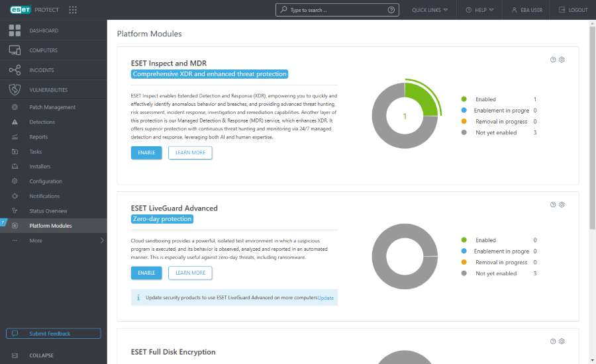596x364 pixels.
Task: Click the info icon in LiveGuard update notice
Action: 138,298
